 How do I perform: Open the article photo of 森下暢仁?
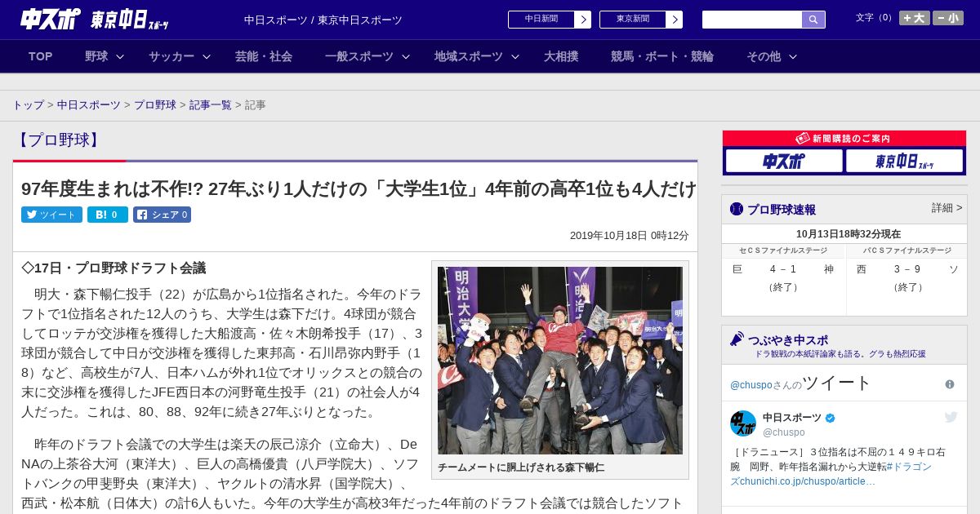tap(560, 361)
